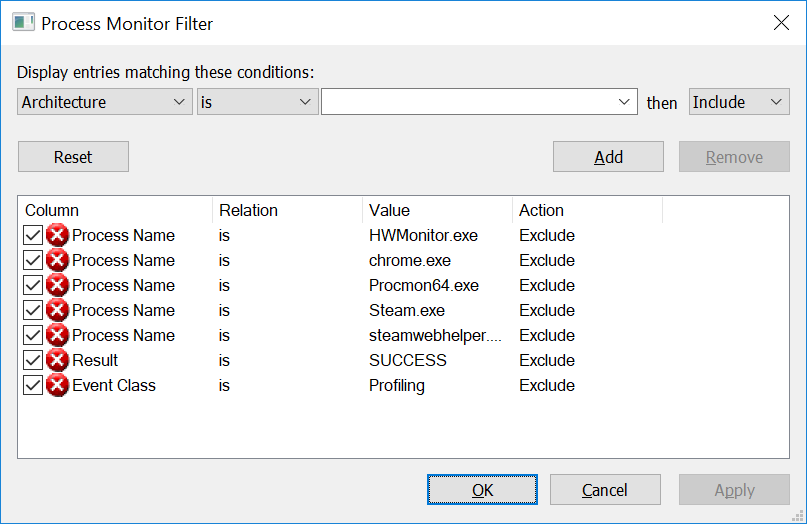The width and height of the screenshot is (807, 524).
Task: Sort by the Relation column header
Action: [287, 210]
